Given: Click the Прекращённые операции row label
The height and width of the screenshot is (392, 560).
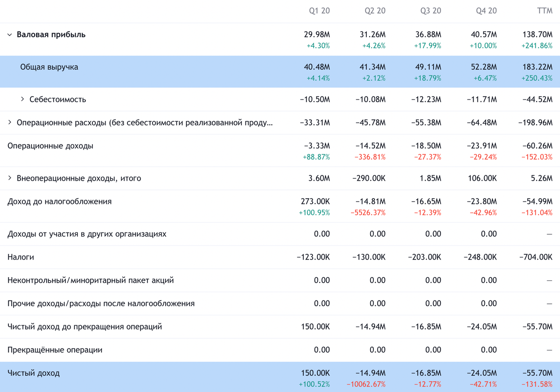Looking at the screenshot, I should [x=55, y=350].
